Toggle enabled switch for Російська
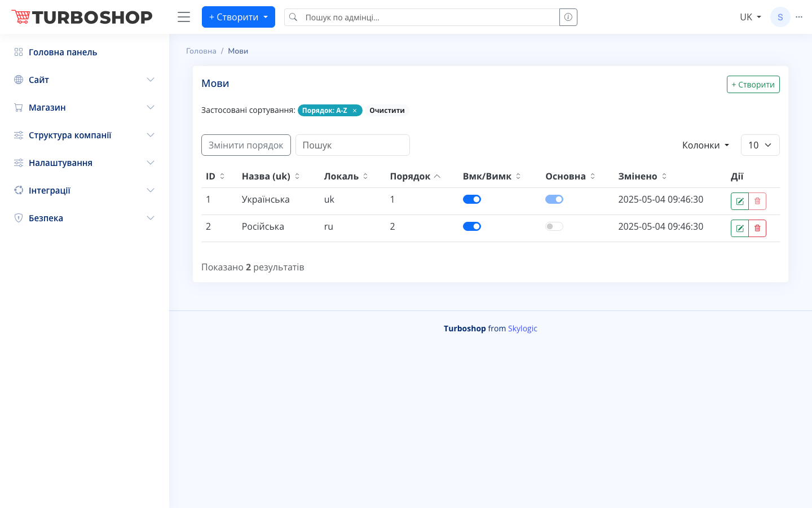The width and height of the screenshot is (812, 508). [x=472, y=226]
